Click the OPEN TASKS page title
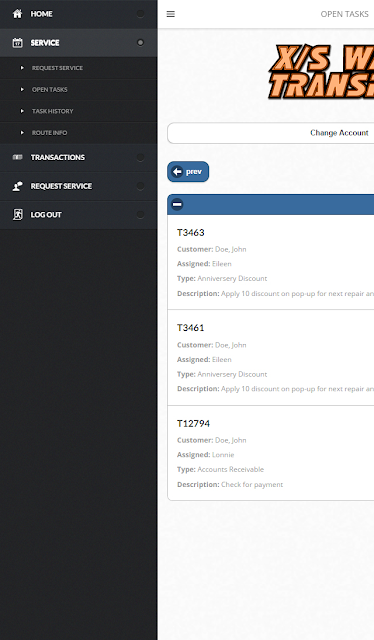Screen dimensions: 374x640 click(345, 14)
